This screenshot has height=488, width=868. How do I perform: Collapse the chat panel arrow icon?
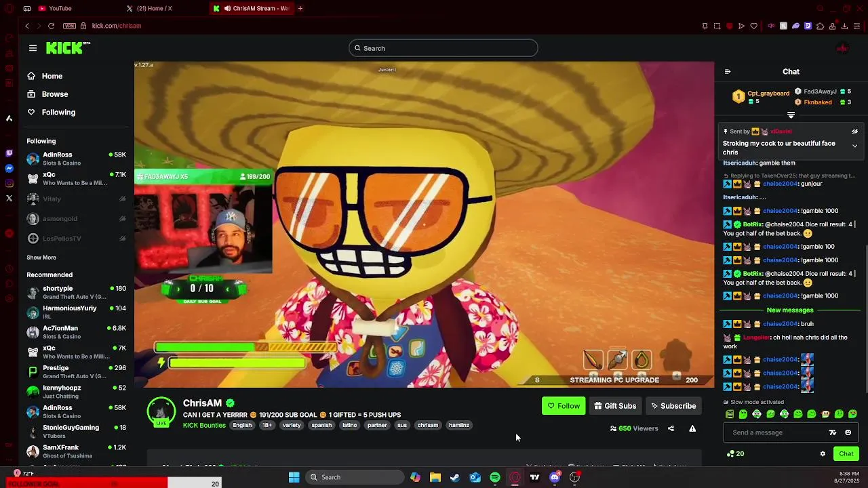point(728,71)
